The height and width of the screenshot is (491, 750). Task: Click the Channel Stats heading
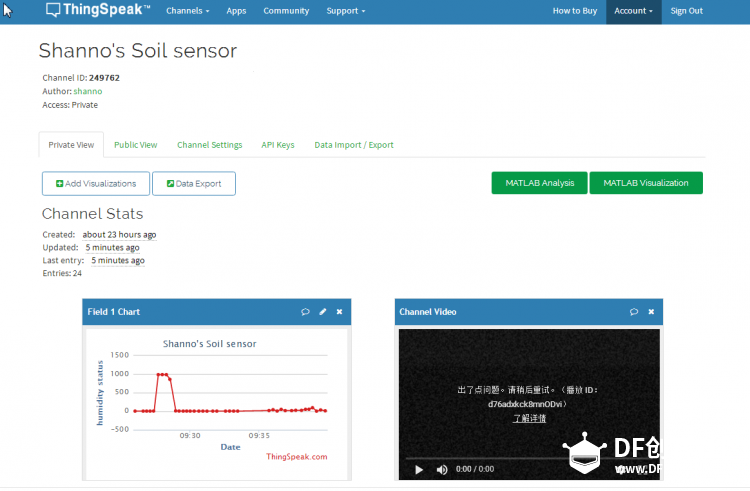pyautogui.click(x=92, y=214)
